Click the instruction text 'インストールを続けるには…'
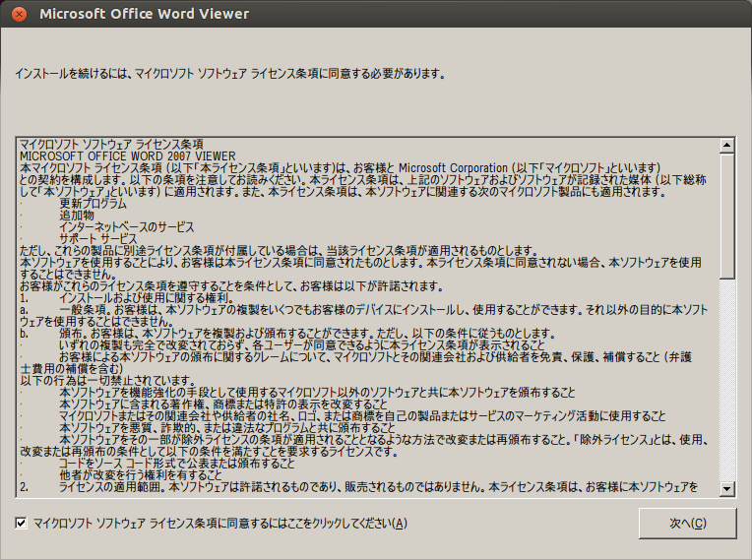Viewport: 752px width, 560px height. coord(230,74)
